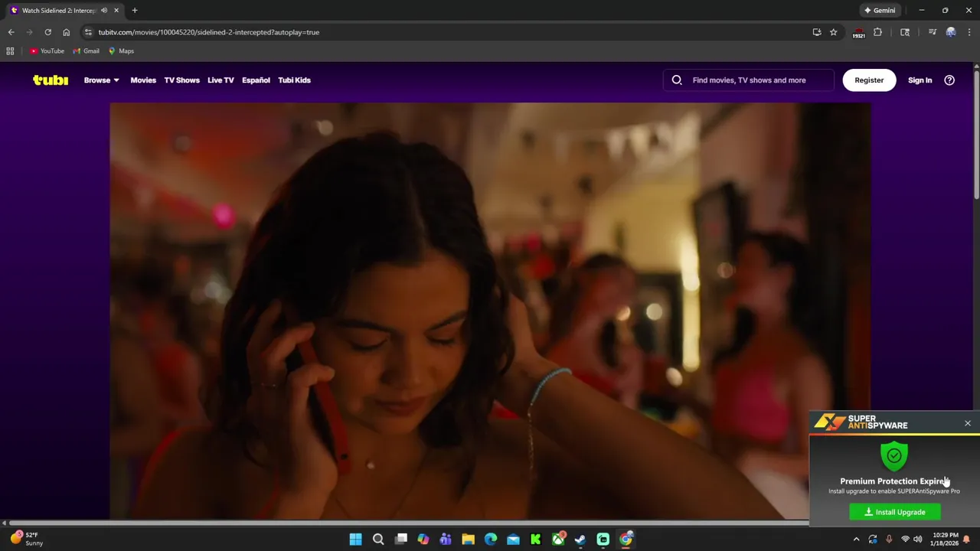The image size is (980, 551).
Task: Open File Explorer from taskbar
Action: coord(468,540)
